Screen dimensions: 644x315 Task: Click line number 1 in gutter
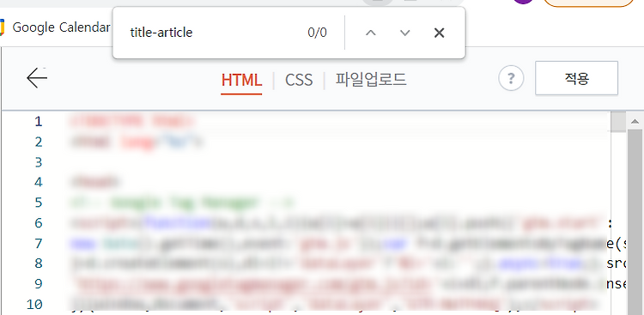tap(38, 122)
